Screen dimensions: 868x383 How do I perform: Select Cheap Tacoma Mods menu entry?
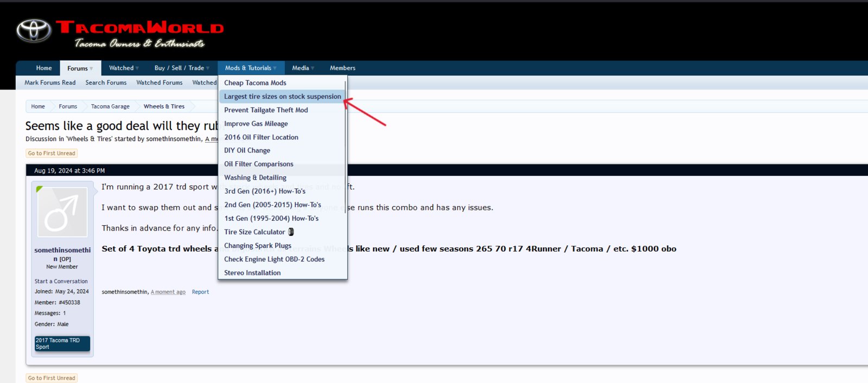click(255, 83)
